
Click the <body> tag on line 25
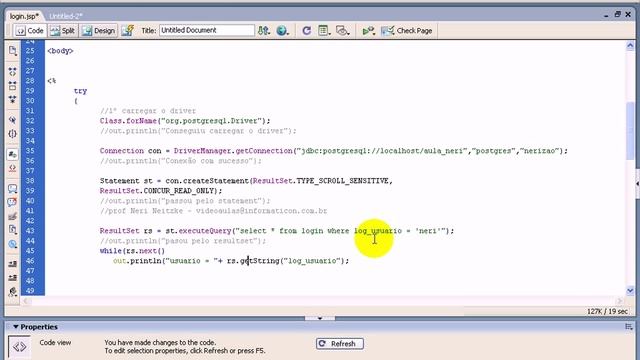pyautogui.click(x=60, y=51)
